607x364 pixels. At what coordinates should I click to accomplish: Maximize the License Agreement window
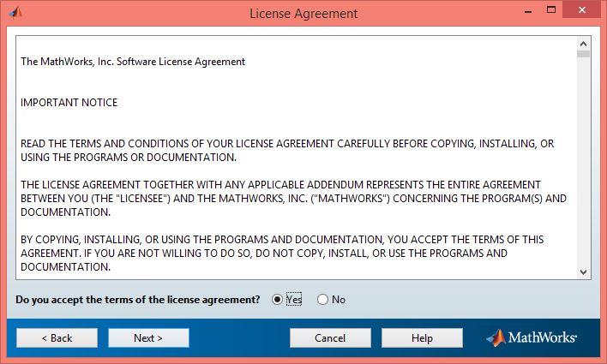[551, 10]
